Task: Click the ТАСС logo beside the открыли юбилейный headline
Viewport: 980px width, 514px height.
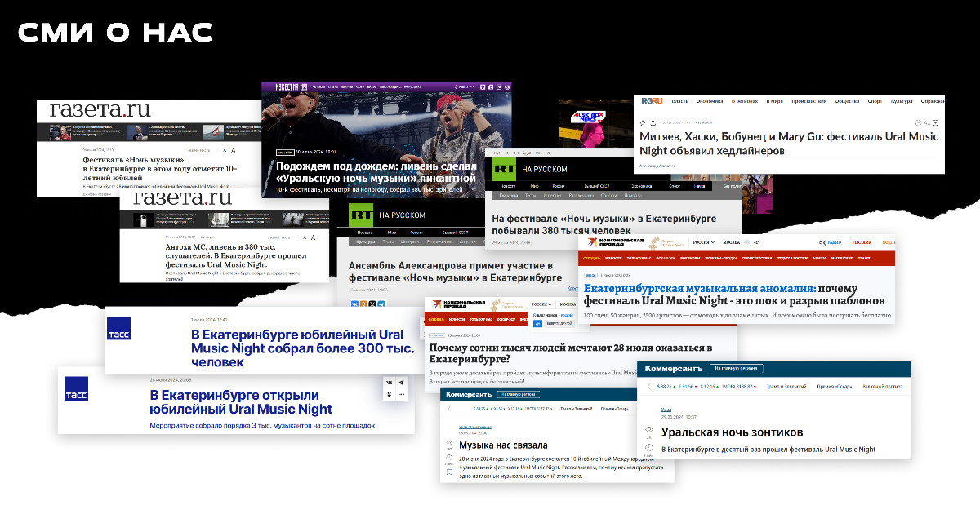Action: 76,388
